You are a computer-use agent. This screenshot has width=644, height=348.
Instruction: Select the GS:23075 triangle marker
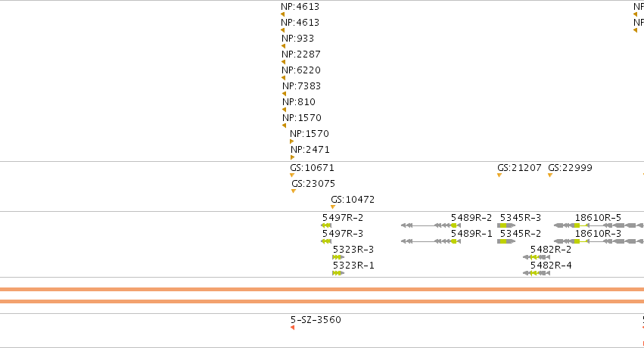point(294,191)
